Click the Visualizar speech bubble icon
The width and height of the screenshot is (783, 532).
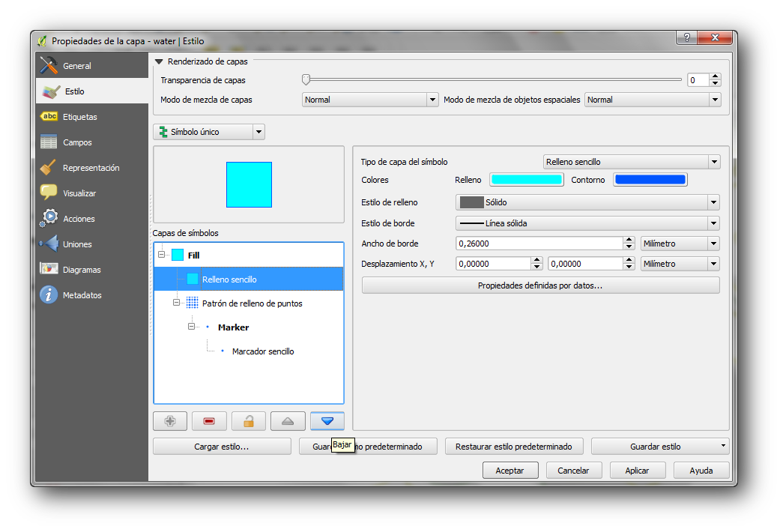point(49,193)
